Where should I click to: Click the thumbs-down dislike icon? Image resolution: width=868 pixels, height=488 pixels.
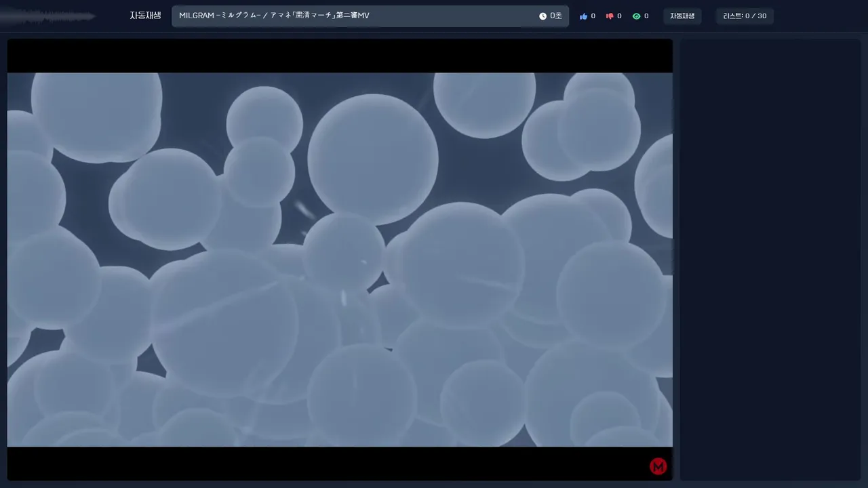610,16
